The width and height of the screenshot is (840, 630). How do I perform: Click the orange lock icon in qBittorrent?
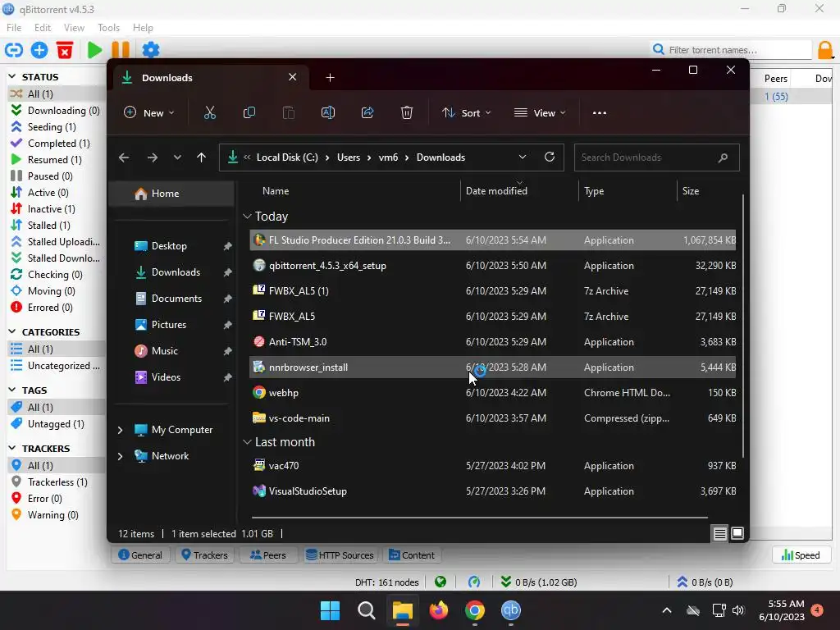coord(825,50)
